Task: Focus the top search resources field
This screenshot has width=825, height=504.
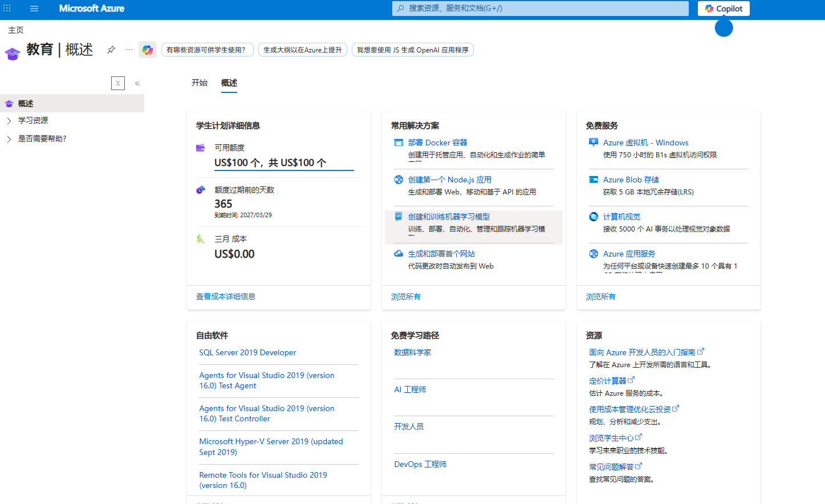Action: pos(540,9)
